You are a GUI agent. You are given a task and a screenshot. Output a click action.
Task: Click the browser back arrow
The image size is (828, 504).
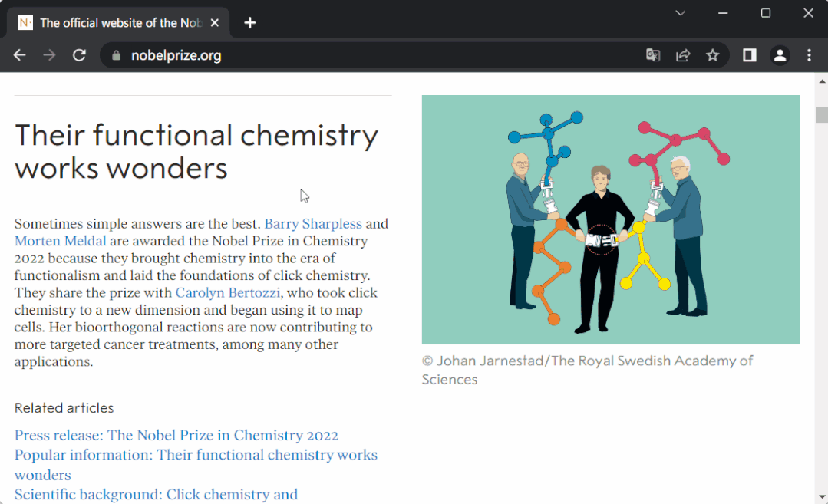(20, 55)
